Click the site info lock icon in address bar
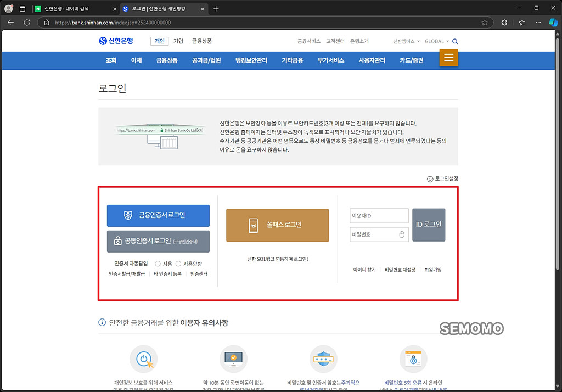The height and width of the screenshot is (392, 562). tap(47, 23)
